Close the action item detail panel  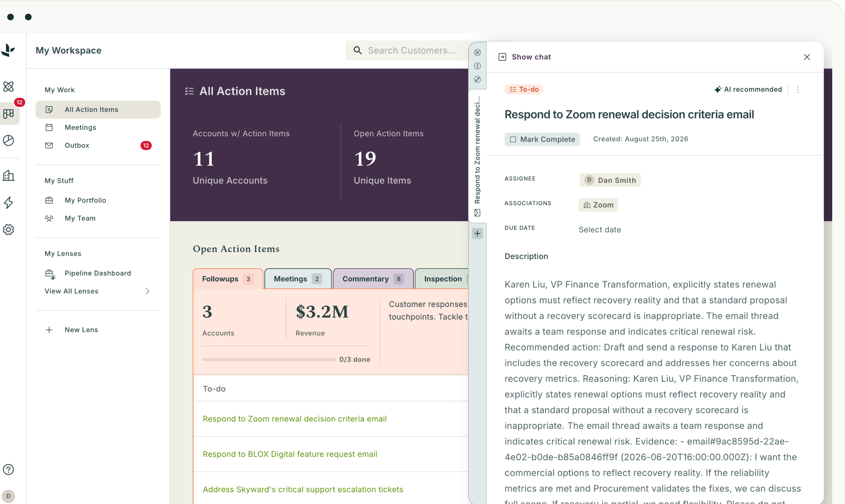(x=807, y=57)
